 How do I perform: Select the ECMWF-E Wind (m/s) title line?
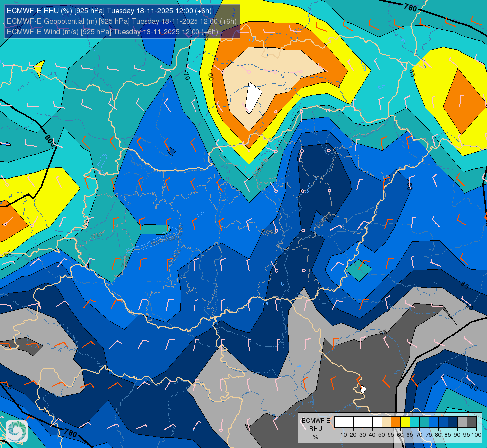click(112, 32)
